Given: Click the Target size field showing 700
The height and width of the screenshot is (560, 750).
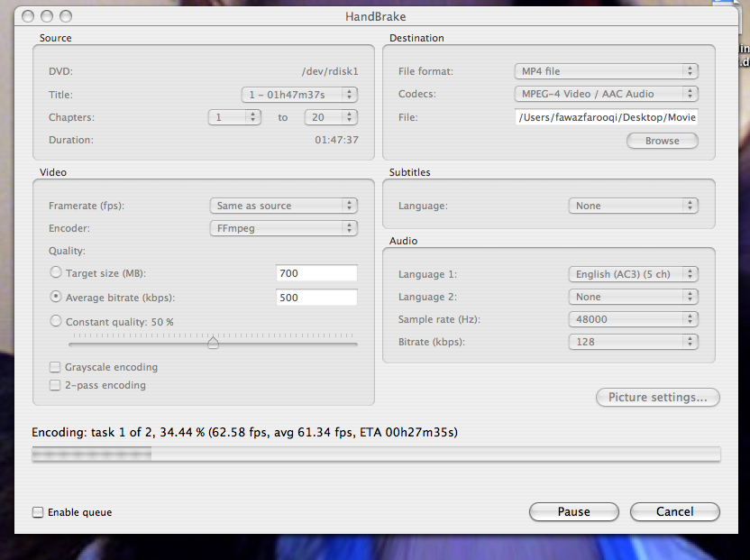Looking at the screenshot, I should 316,273.
